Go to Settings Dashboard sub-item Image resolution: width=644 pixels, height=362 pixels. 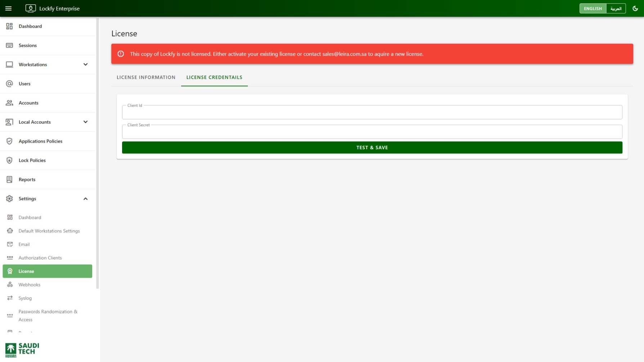47,217
